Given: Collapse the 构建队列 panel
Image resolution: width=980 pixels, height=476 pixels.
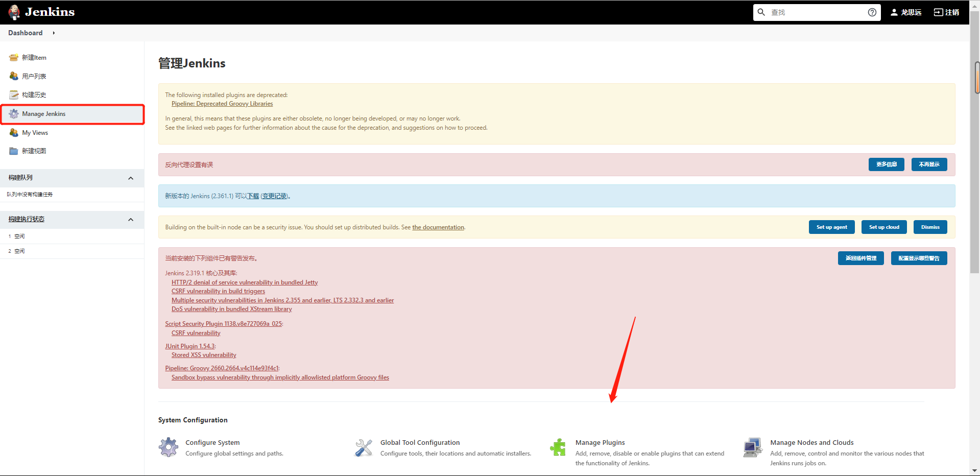Looking at the screenshot, I should coord(131,178).
